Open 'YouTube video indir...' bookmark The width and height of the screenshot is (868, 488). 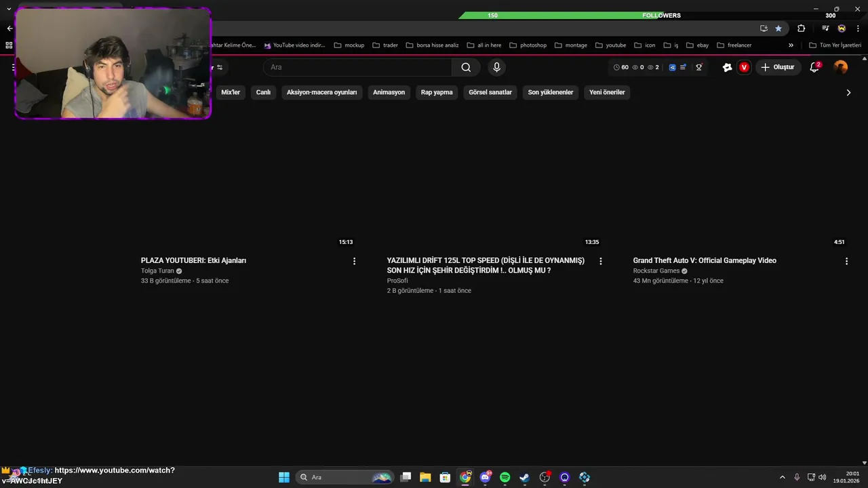coord(295,45)
